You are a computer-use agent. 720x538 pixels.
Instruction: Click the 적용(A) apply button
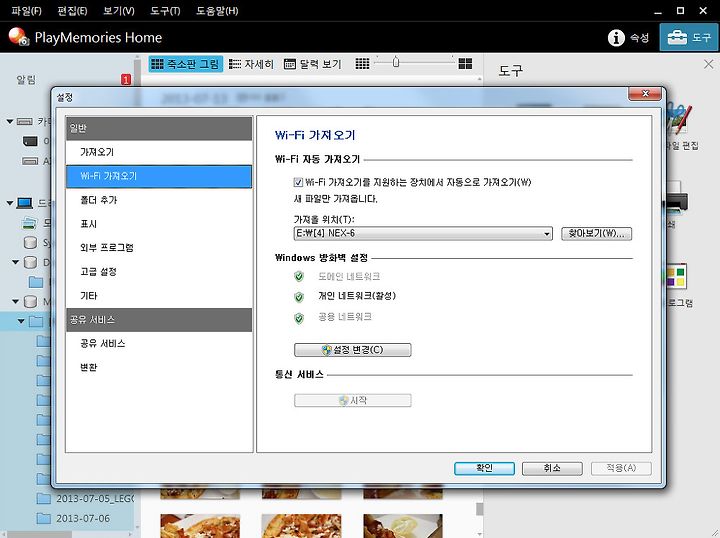(x=621, y=468)
